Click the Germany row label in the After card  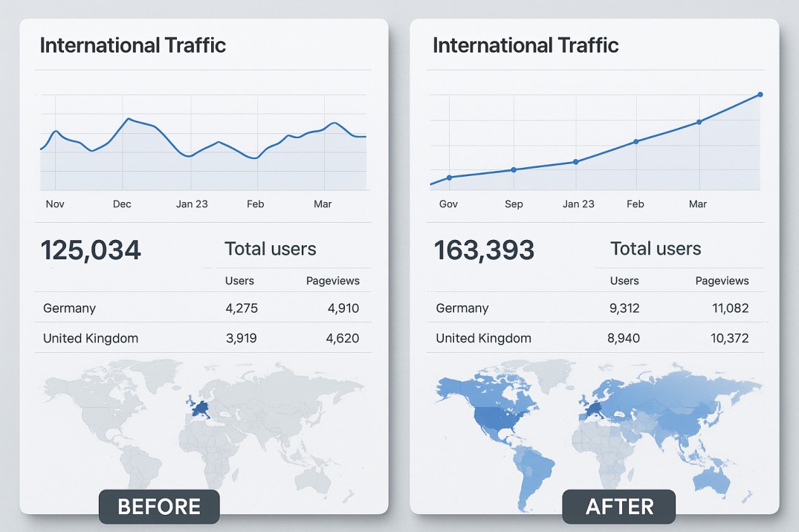(462, 308)
